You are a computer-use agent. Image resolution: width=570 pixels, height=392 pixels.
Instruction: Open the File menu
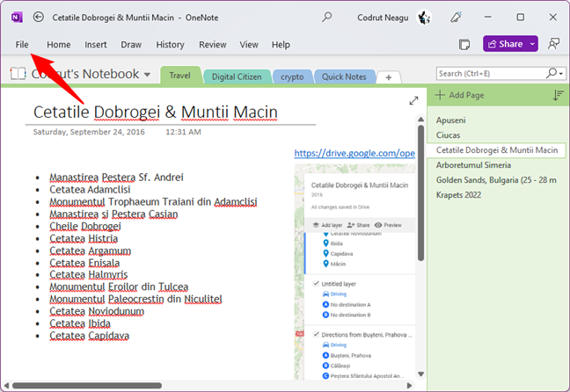coord(22,45)
